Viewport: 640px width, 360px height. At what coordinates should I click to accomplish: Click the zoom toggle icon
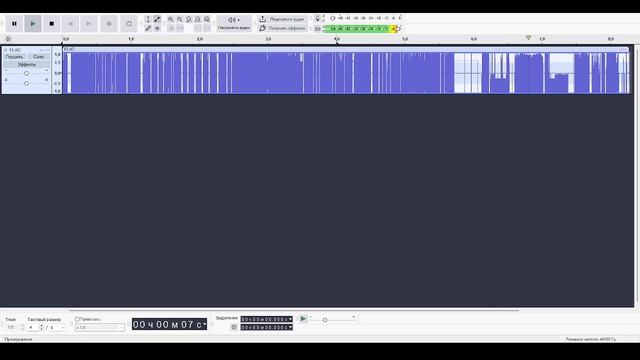pyautogui.click(x=207, y=19)
